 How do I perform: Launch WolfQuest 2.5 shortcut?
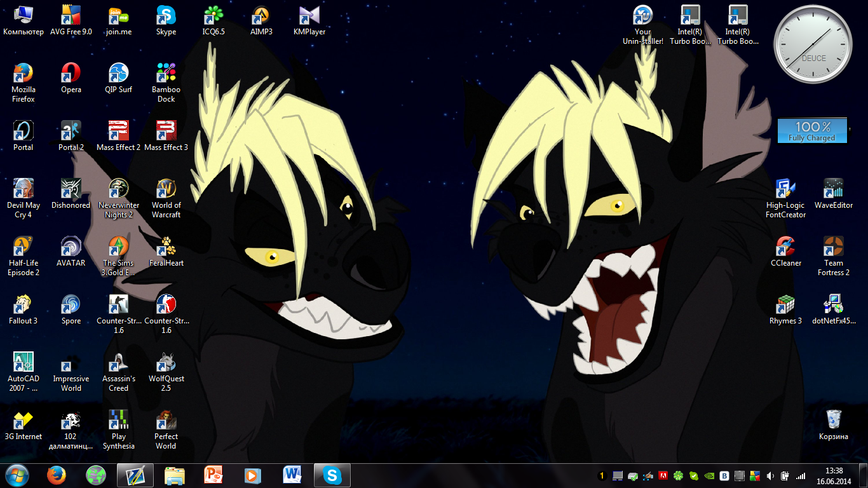click(166, 372)
